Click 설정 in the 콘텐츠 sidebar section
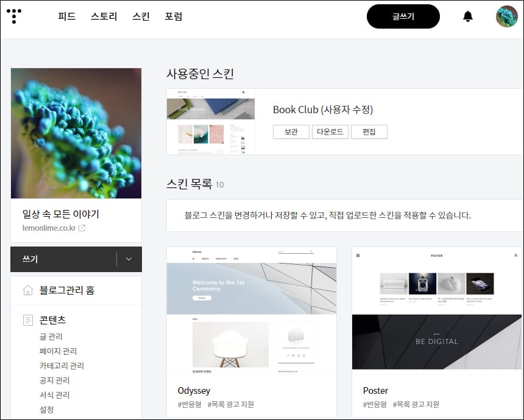Image resolution: width=524 pixels, height=420 pixels. click(45, 410)
